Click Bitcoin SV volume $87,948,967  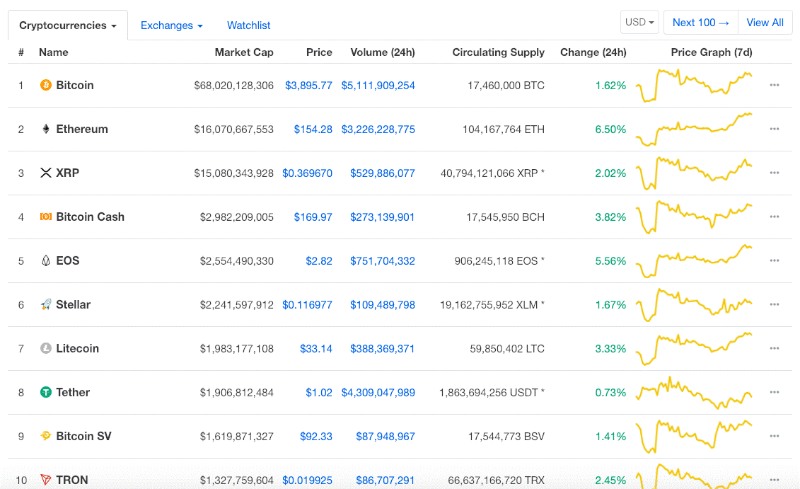pos(385,436)
